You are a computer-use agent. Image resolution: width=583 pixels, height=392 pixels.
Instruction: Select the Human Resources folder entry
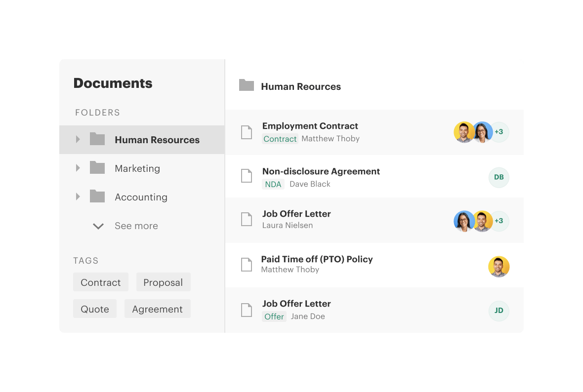coord(157,139)
